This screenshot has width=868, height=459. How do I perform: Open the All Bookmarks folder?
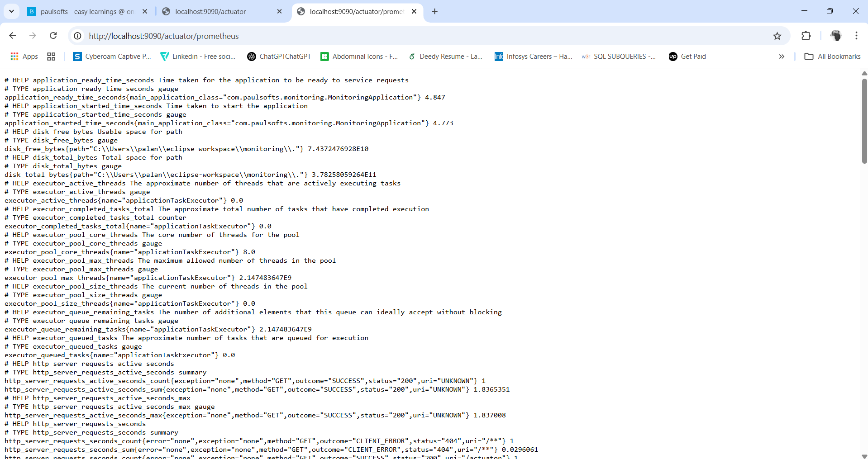(x=833, y=57)
